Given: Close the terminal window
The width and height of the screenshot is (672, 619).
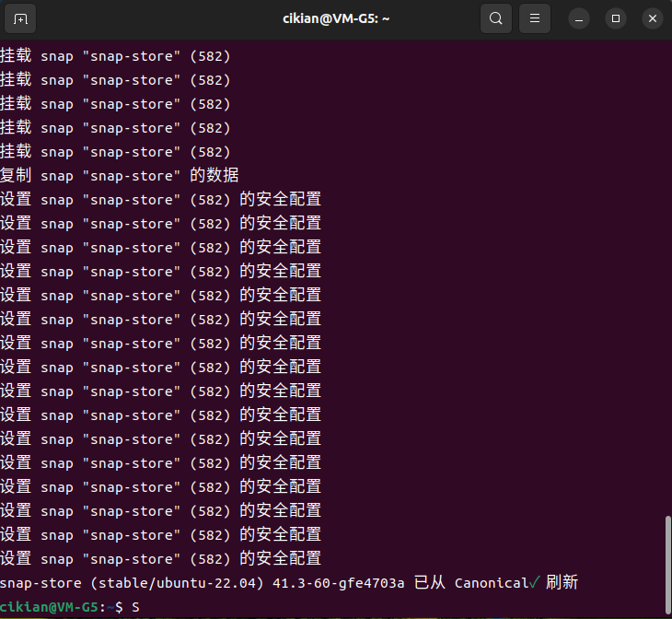Looking at the screenshot, I should click(653, 18).
